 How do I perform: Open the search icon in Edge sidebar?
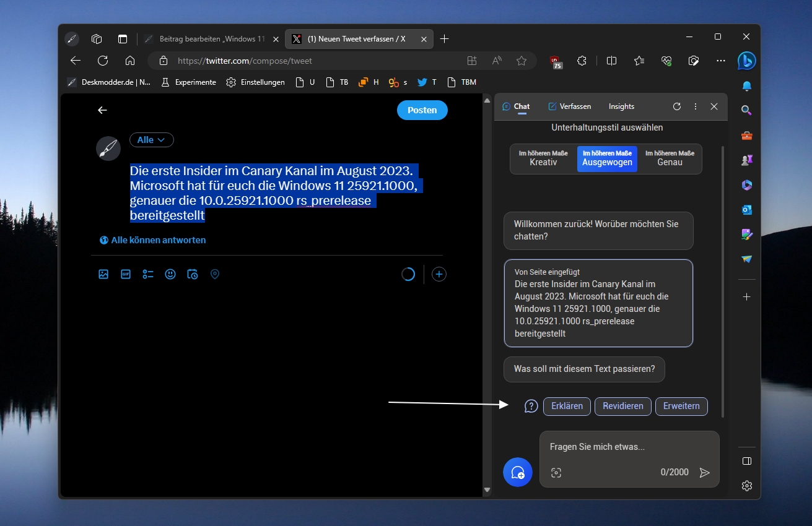747,110
